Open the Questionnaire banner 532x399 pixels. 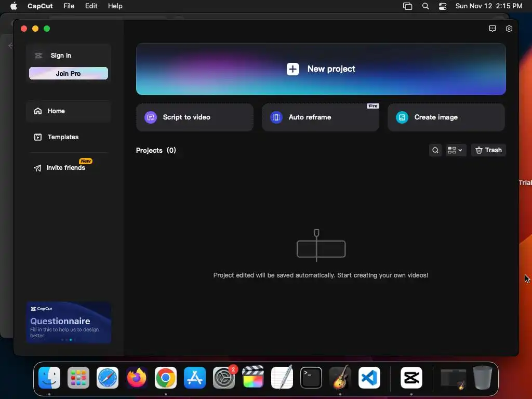tap(69, 322)
